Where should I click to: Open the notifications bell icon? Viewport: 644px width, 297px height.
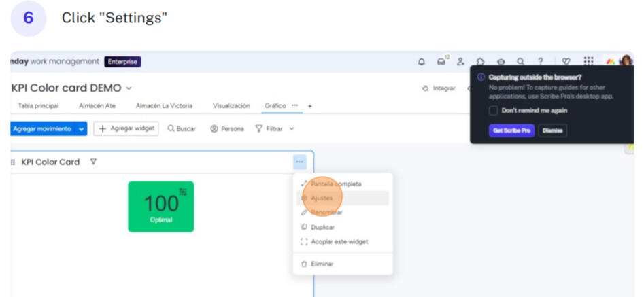pyautogui.click(x=422, y=62)
